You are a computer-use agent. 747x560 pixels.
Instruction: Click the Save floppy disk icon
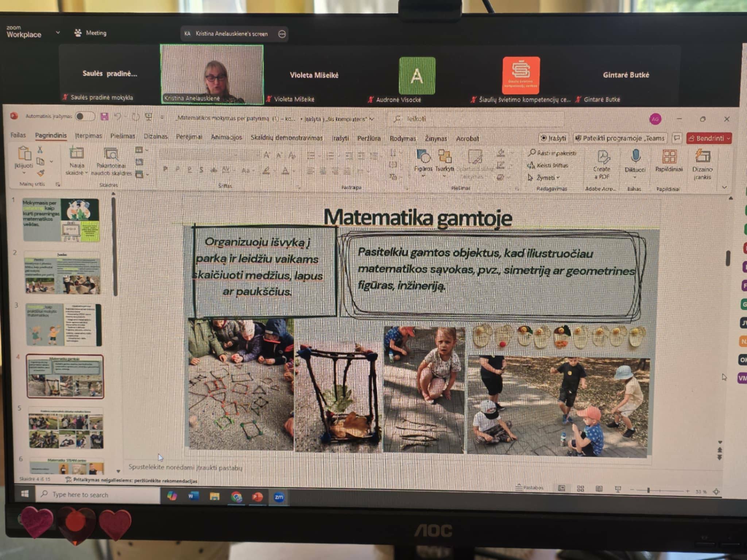pyautogui.click(x=104, y=117)
